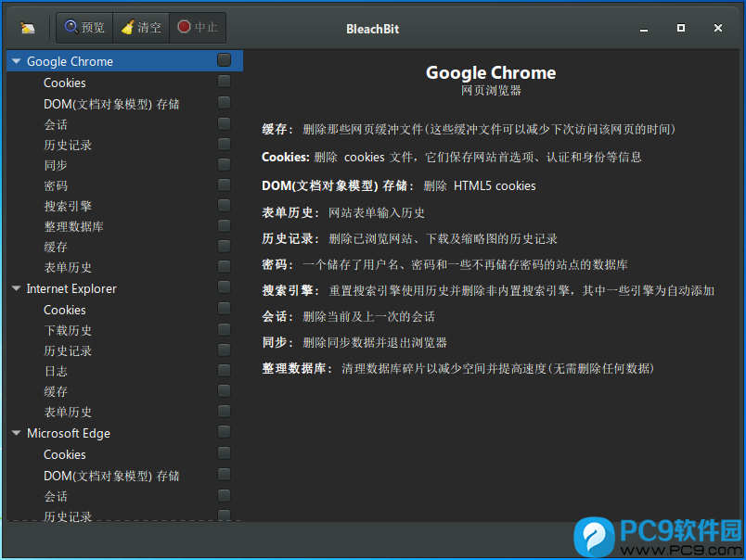Open the BleachBit application menu icon
The height and width of the screenshot is (560, 746).
(x=28, y=29)
